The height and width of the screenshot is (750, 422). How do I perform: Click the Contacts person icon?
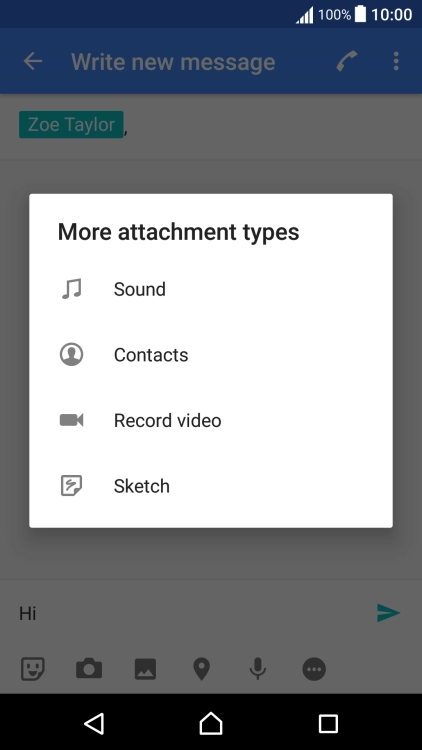coord(71,355)
